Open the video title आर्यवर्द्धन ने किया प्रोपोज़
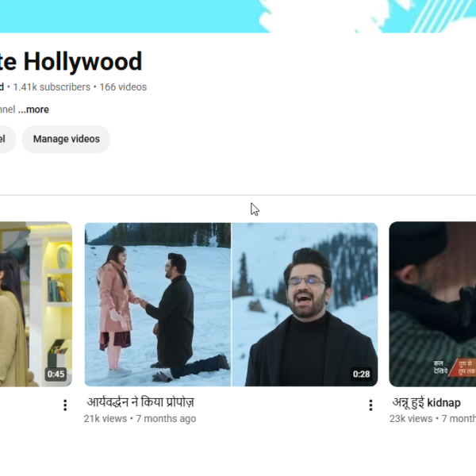The height and width of the screenshot is (476, 476). [x=140, y=402]
